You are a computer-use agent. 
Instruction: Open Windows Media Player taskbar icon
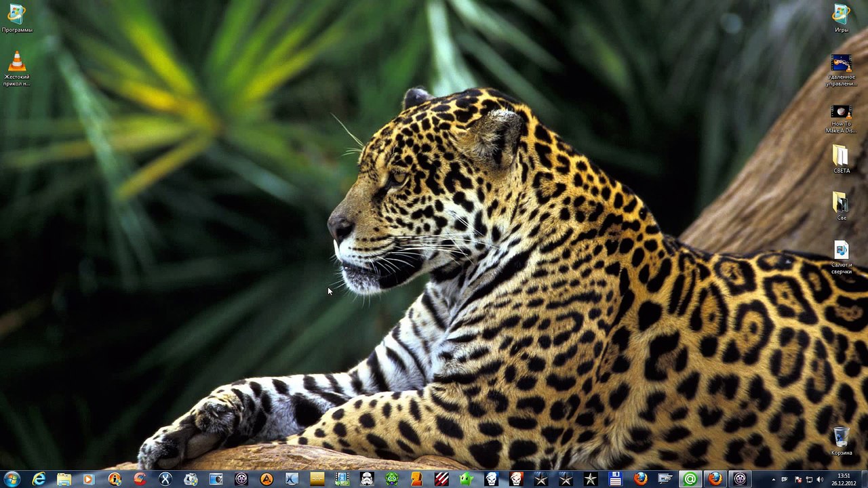(88, 479)
